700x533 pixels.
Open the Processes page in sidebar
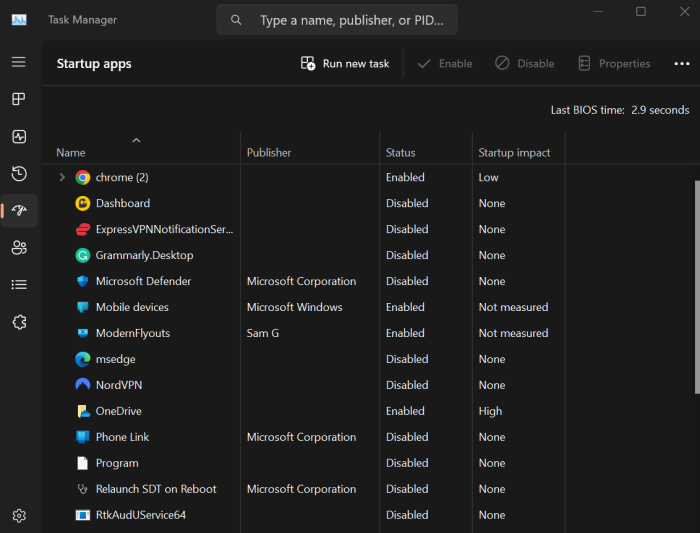point(19,99)
